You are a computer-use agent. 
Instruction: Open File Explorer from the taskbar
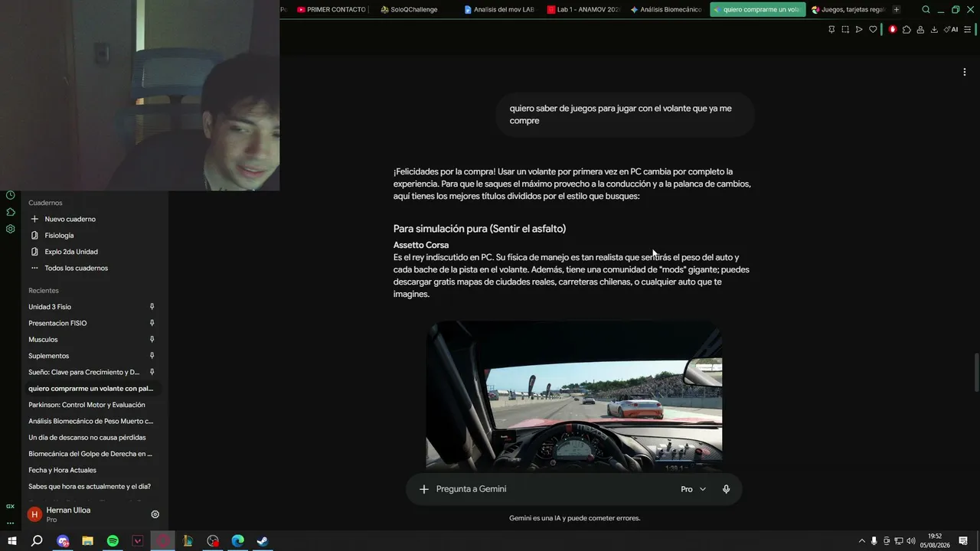click(x=87, y=541)
